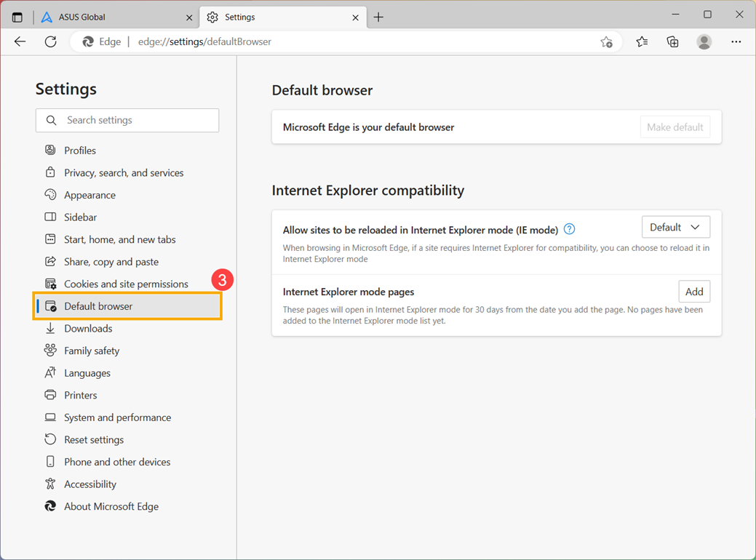Open a new browser tab
The height and width of the screenshot is (560, 756).
tap(378, 16)
